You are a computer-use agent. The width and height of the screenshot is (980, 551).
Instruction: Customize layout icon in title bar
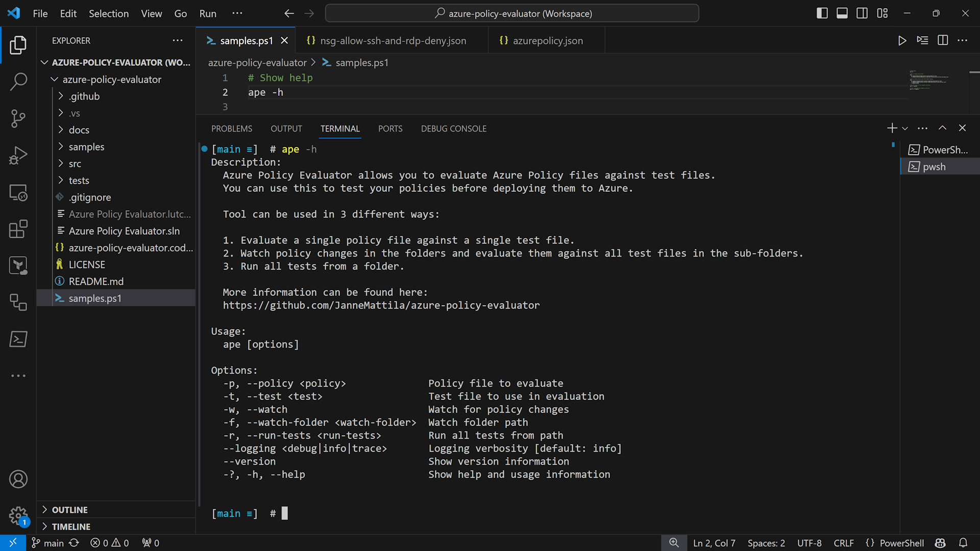[883, 13]
